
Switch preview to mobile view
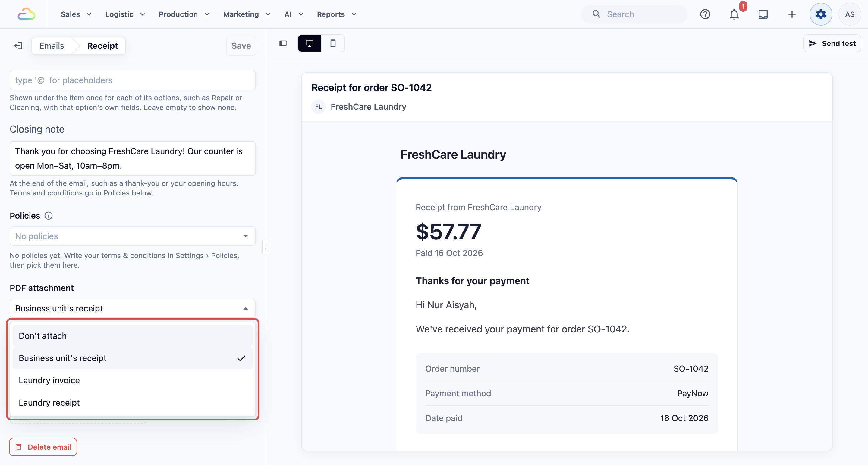[x=332, y=43]
